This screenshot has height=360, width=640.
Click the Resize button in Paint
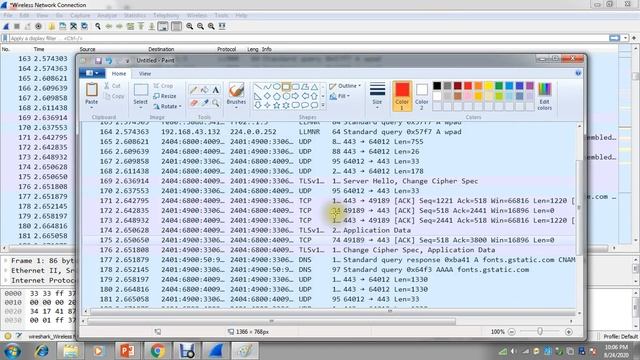point(165,96)
